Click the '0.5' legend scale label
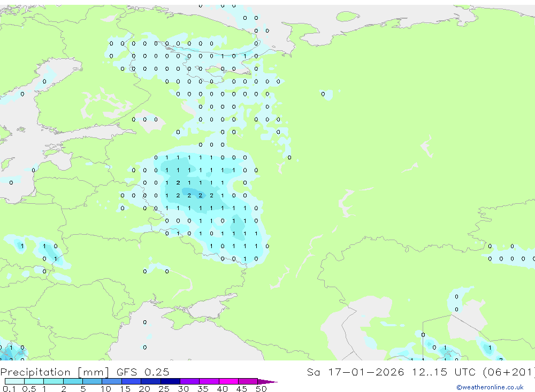Image resolution: width=535 pixels, height=392 pixels. click(x=29, y=389)
